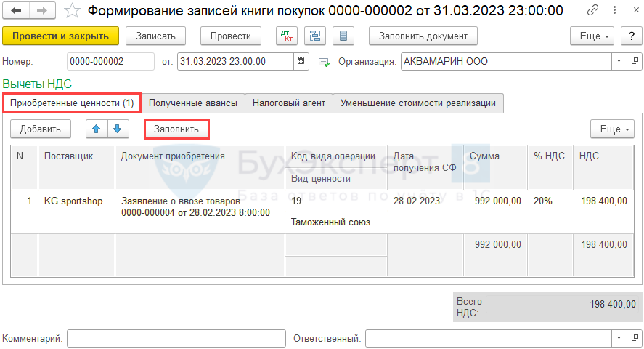Click the document posted status icon
The image size is (644, 349).
(324, 62)
